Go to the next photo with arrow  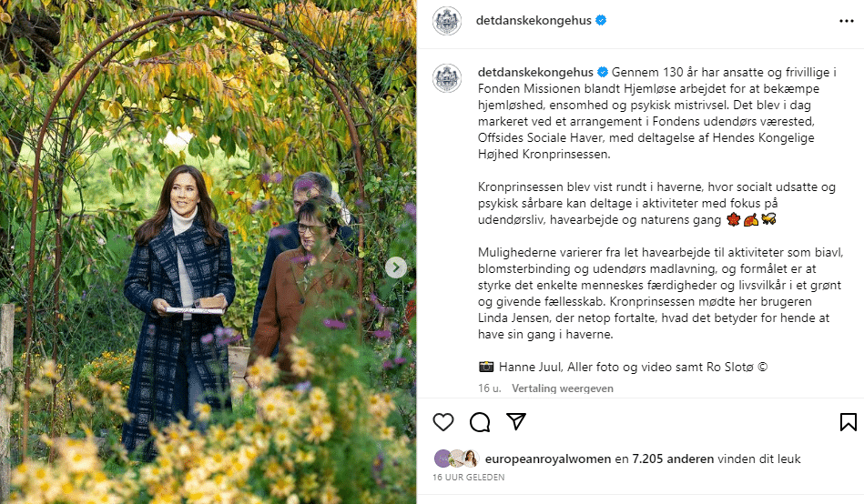396,267
